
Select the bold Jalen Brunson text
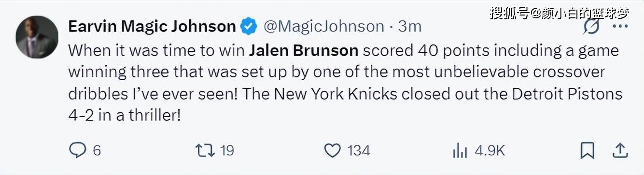coord(304,50)
